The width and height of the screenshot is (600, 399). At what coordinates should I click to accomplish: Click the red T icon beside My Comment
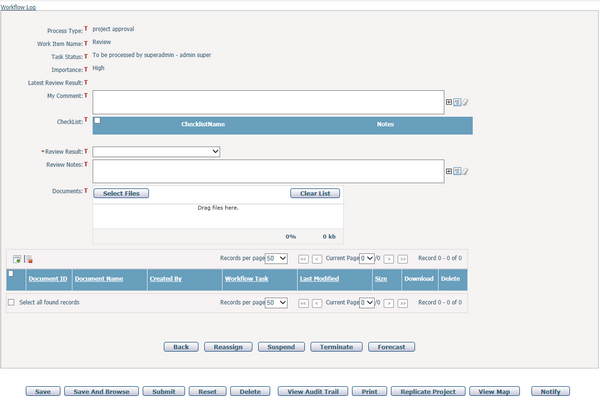86,95
